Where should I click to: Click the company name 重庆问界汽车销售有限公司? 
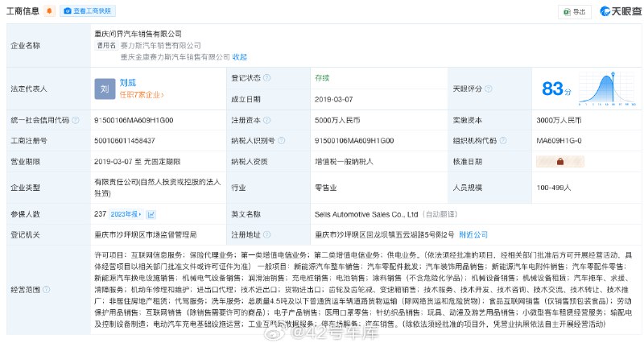(x=138, y=34)
